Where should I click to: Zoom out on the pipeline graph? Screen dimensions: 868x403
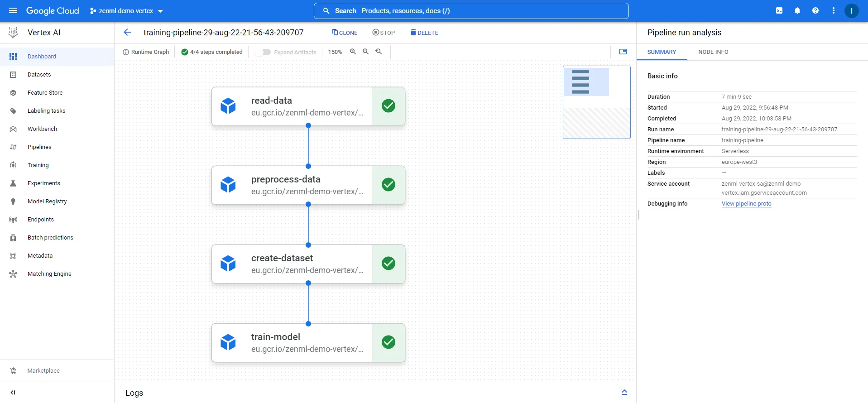[366, 52]
